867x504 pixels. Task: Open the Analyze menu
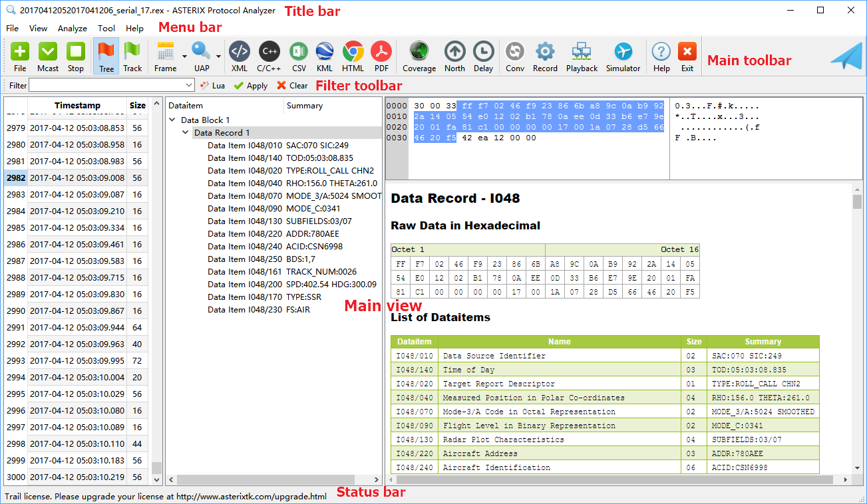point(73,29)
